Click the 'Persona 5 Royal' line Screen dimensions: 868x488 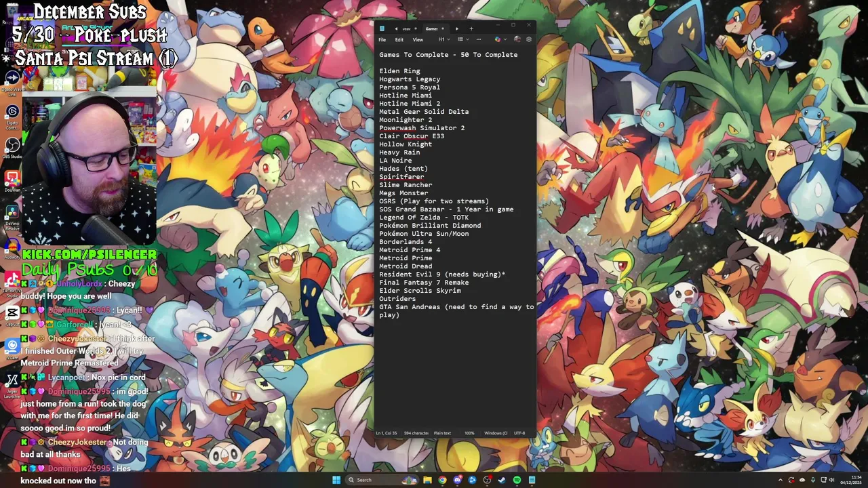coord(410,87)
